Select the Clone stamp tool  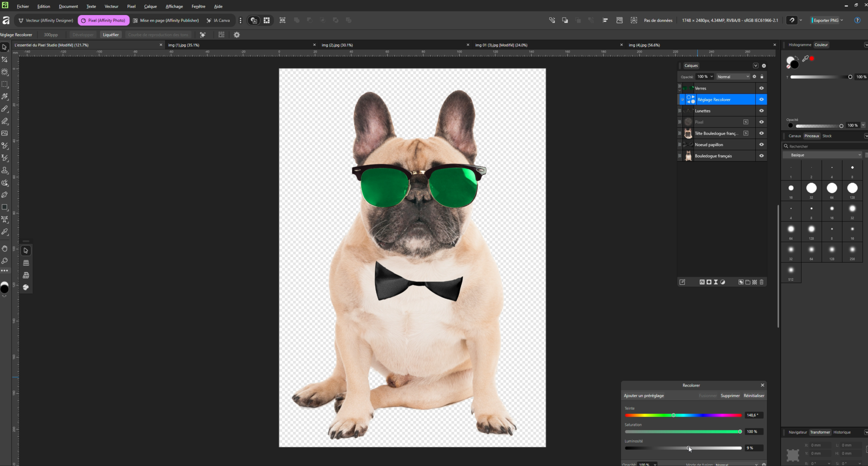pos(5,170)
